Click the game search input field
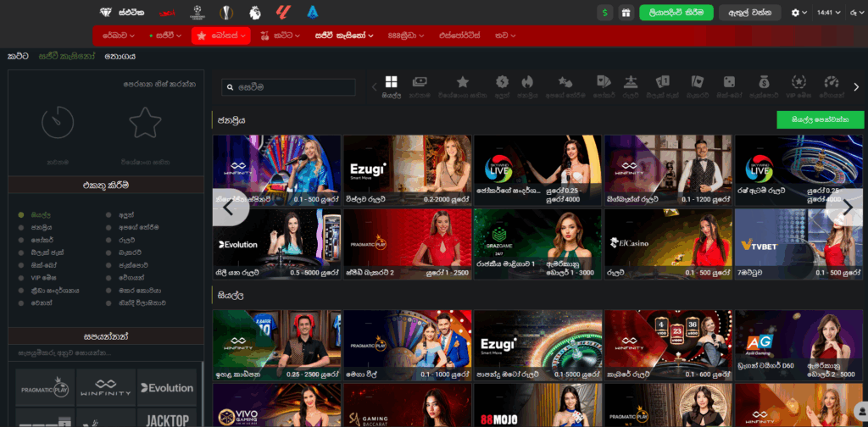 288,87
